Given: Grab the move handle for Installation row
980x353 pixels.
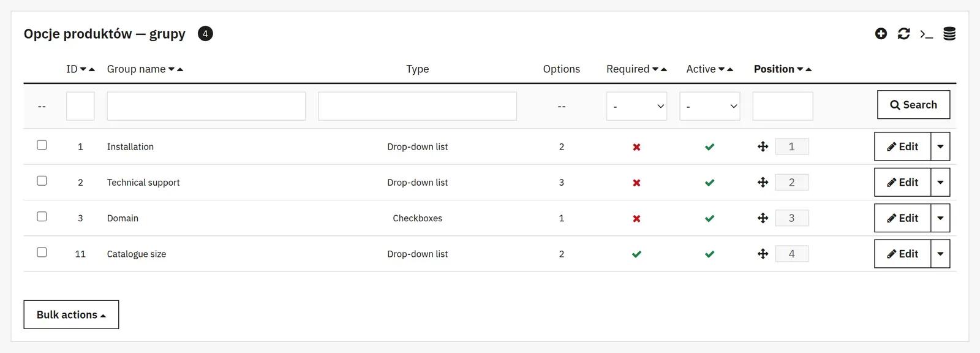Looking at the screenshot, I should [763, 146].
